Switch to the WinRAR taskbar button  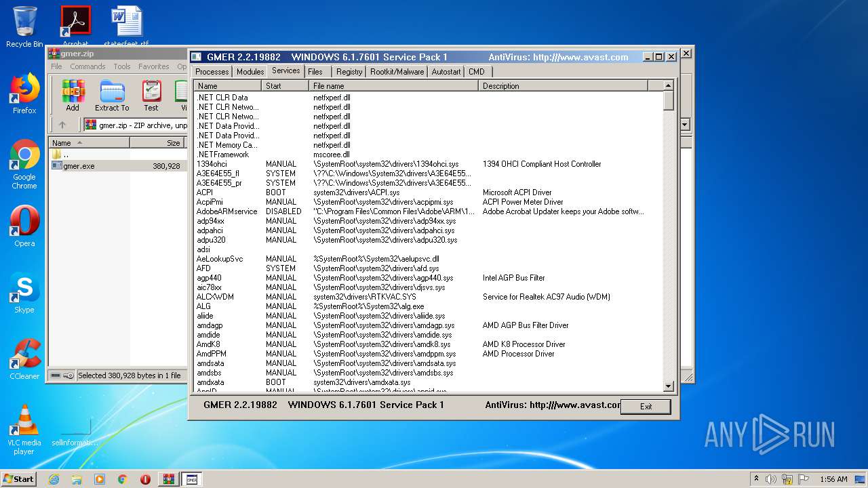point(169,479)
